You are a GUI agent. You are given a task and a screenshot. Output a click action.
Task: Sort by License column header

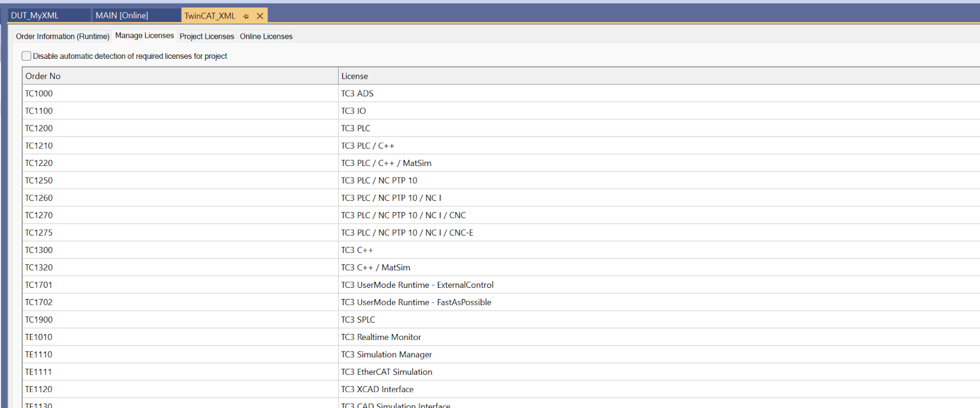point(659,76)
